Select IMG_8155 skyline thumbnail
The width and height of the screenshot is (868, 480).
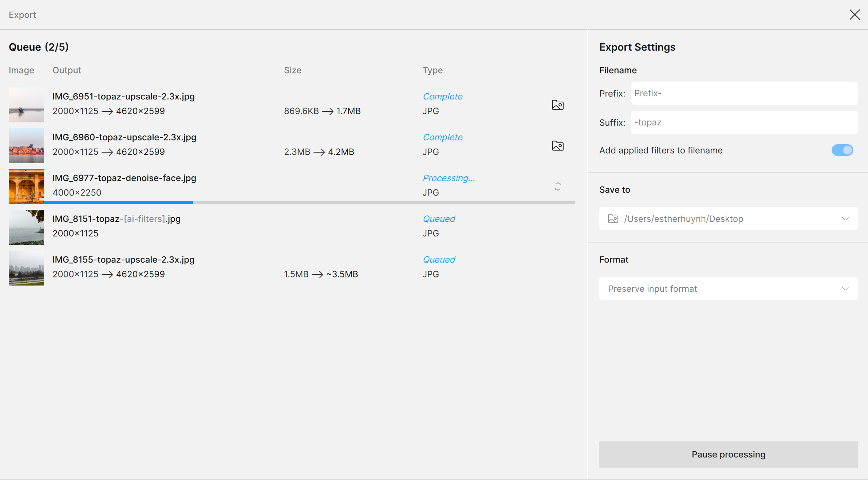[x=26, y=268]
